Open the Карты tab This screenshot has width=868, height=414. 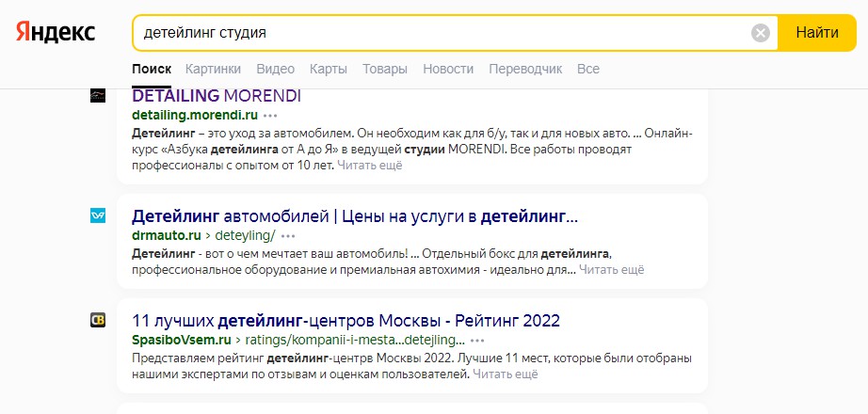[x=329, y=70]
